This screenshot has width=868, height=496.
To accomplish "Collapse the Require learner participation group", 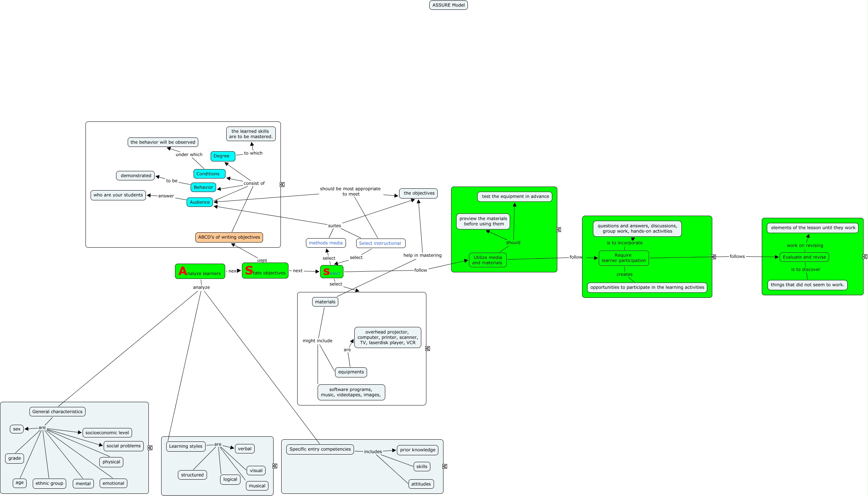I will (x=714, y=257).
